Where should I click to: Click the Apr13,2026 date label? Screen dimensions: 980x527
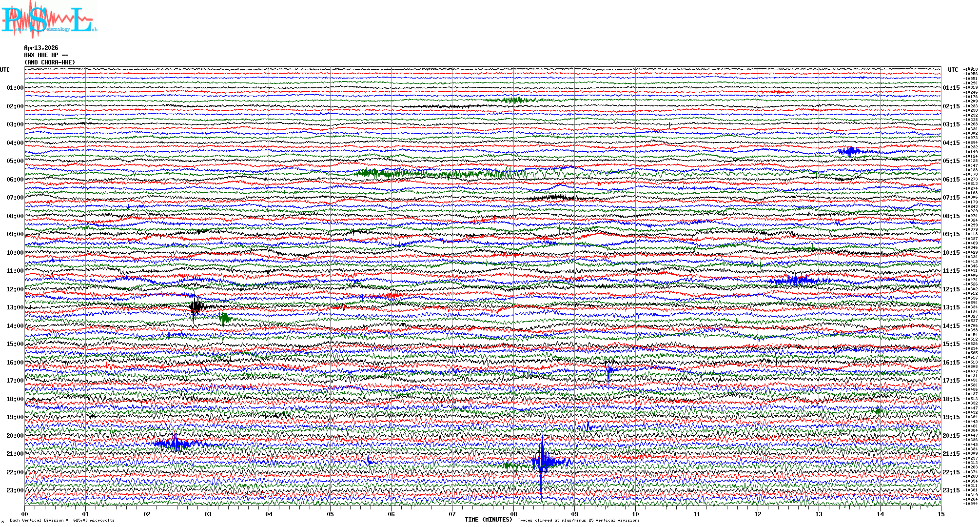click(41, 48)
